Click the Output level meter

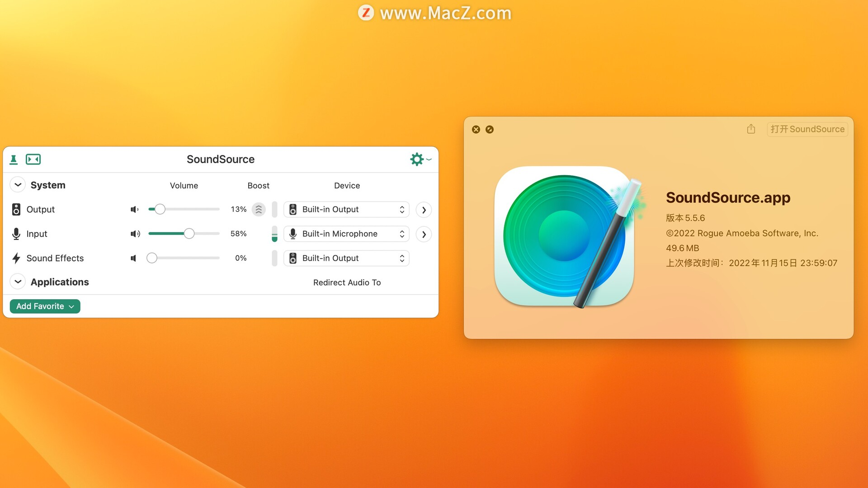click(x=274, y=210)
